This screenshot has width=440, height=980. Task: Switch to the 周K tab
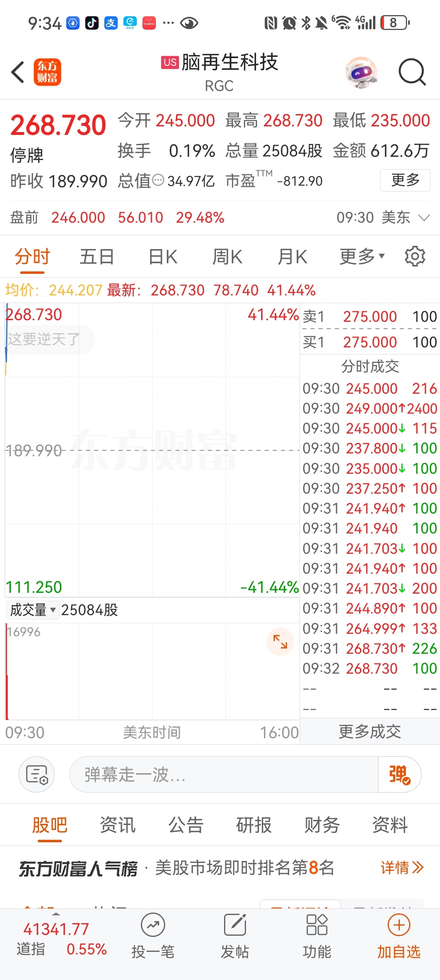(x=227, y=257)
